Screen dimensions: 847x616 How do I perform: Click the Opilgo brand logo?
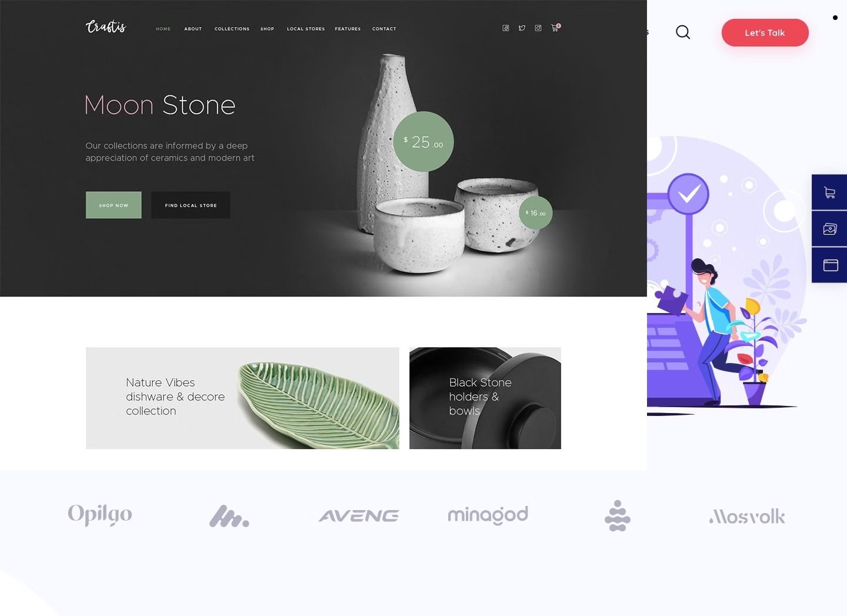tap(100, 515)
